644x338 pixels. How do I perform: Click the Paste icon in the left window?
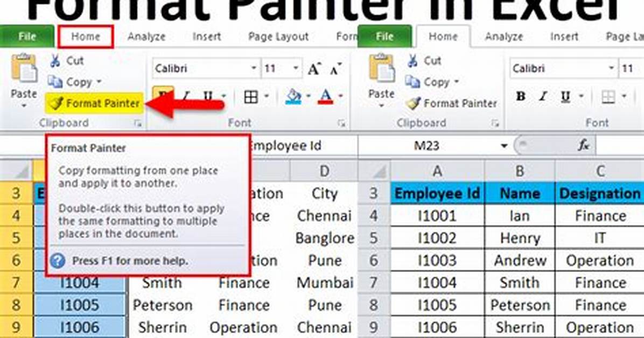(23, 68)
